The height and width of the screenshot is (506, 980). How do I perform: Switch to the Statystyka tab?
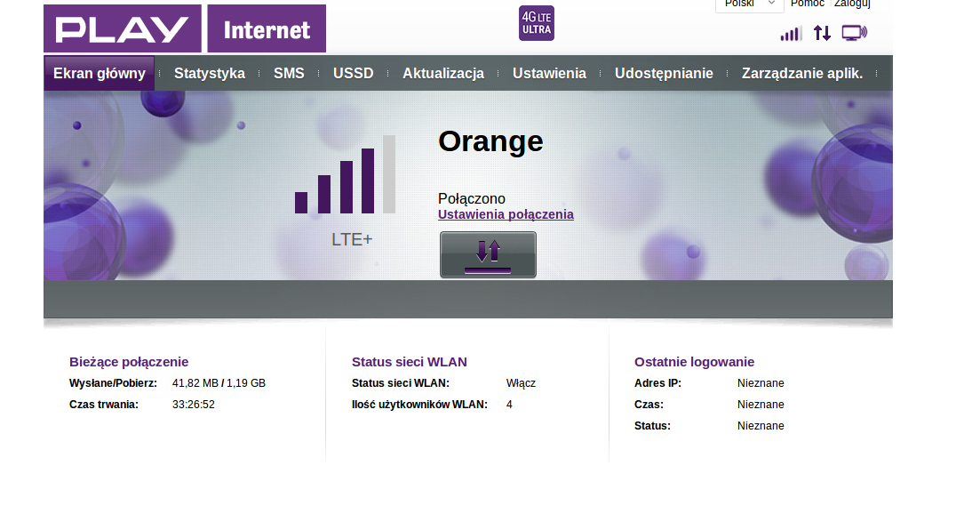point(210,73)
